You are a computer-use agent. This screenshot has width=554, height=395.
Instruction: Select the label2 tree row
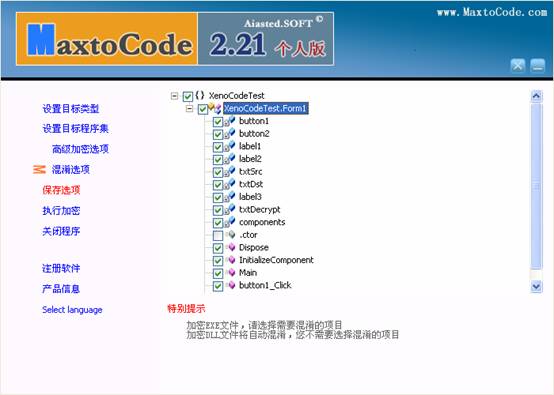coord(250,159)
